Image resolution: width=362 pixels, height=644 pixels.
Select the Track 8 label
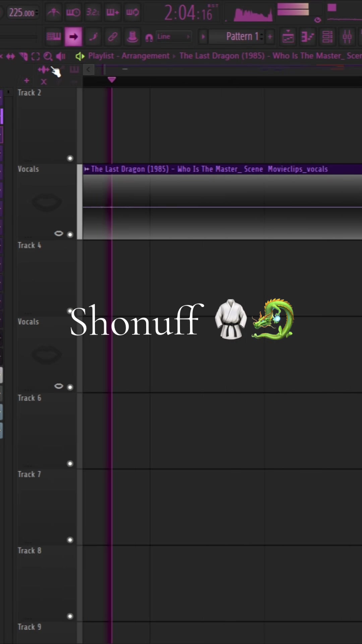[29, 551]
